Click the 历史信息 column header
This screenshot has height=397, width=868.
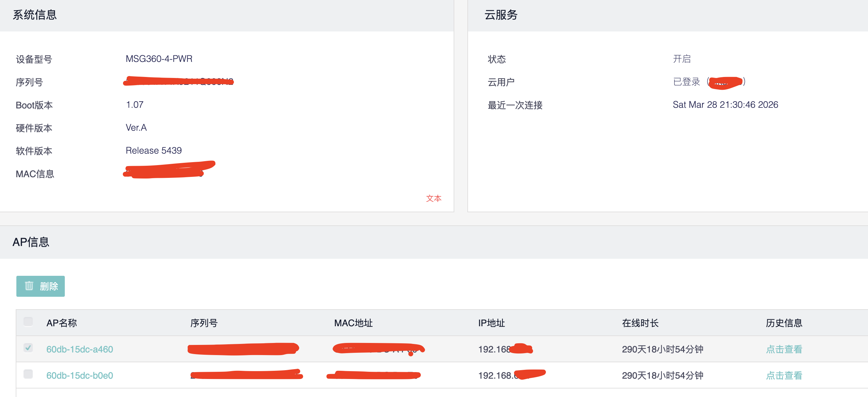pyautogui.click(x=784, y=323)
